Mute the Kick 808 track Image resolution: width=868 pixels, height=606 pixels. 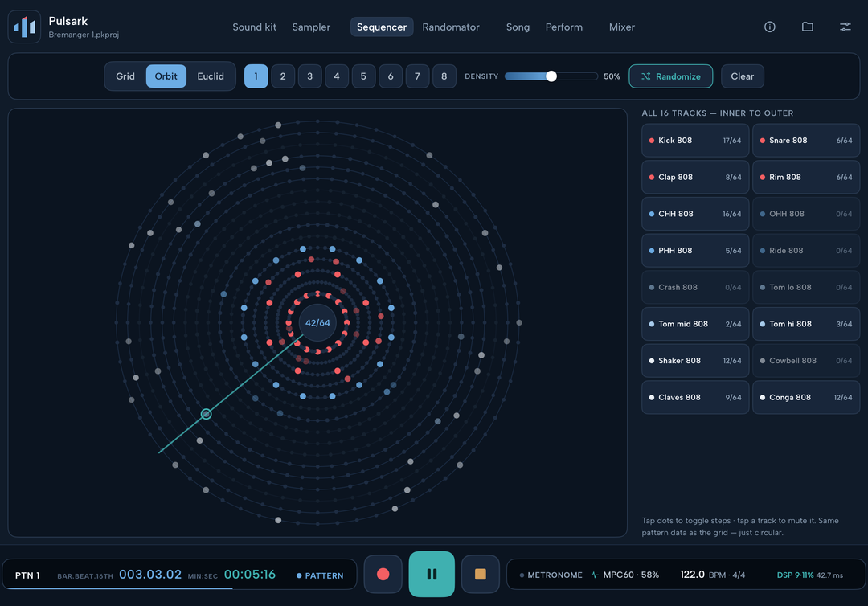pyautogui.click(x=694, y=141)
